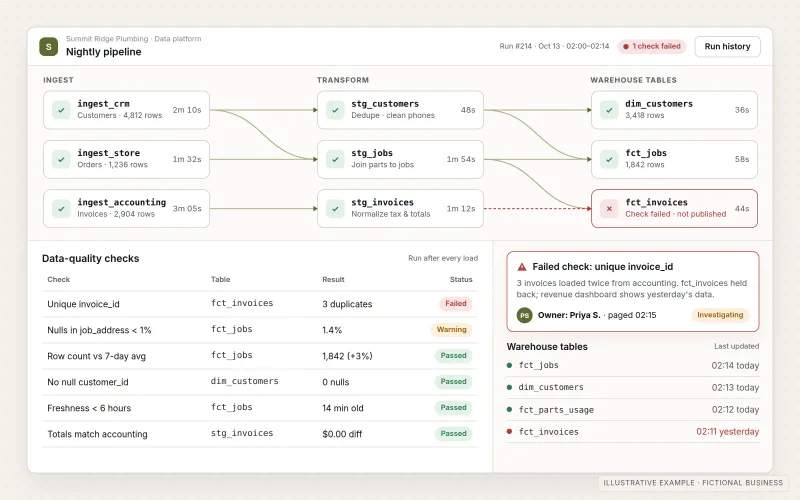
Task: Select the stg_customers transform node
Action: pyautogui.click(x=401, y=110)
